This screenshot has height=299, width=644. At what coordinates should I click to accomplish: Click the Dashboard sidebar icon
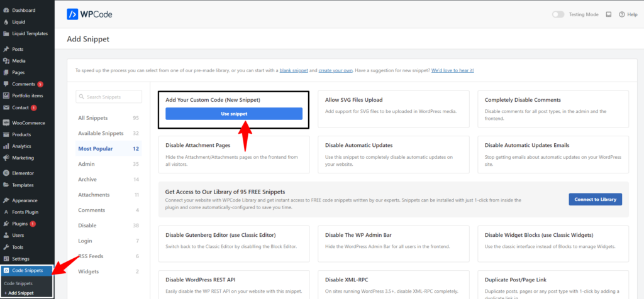pyautogui.click(x=6, y=11)
